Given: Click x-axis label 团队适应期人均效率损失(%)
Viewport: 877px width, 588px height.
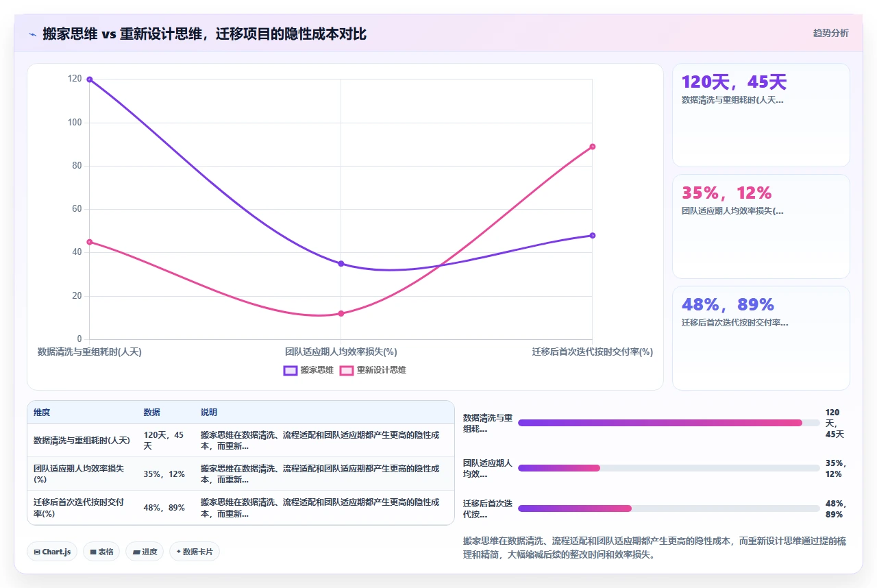Looking at the screenshot, I should tap(341, 352).
